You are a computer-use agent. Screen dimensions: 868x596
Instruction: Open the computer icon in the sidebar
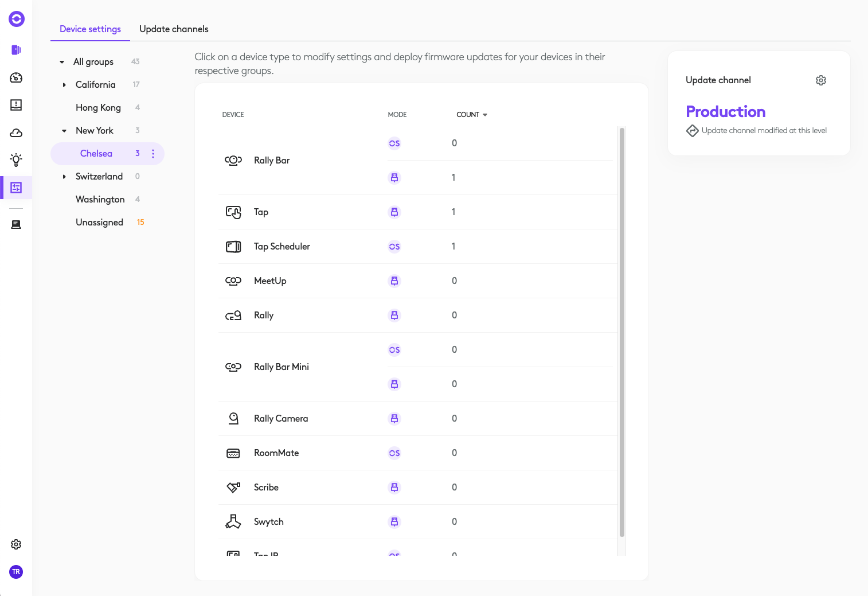[x=16, y=224]
